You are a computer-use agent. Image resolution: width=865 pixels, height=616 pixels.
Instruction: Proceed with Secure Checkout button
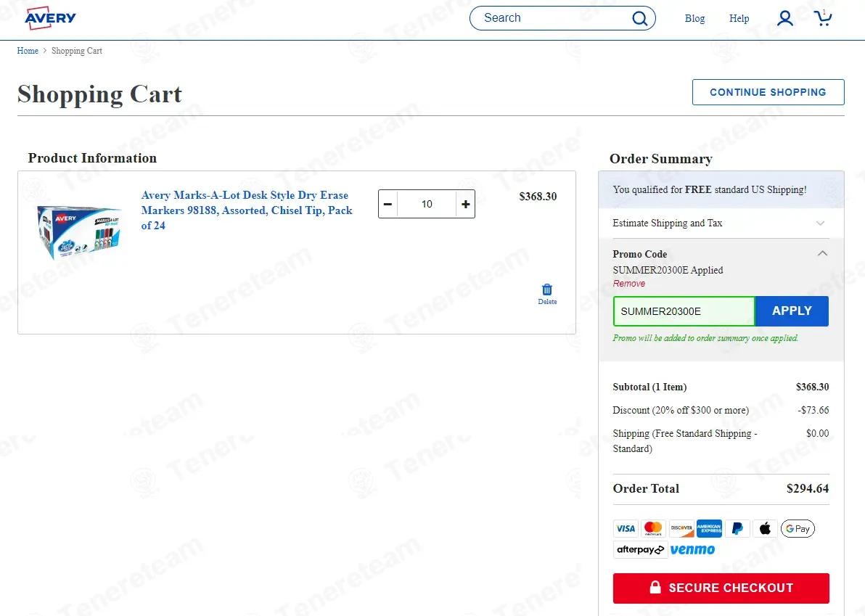[721, 588]
